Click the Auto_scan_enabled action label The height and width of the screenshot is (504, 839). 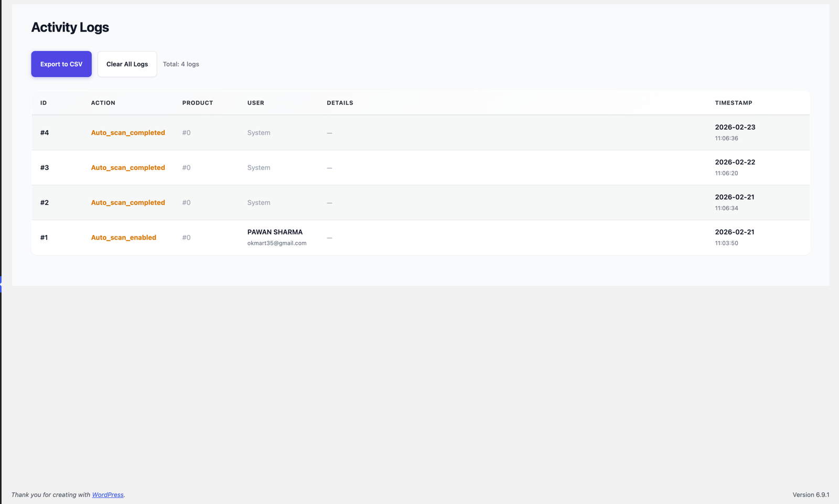123,238
